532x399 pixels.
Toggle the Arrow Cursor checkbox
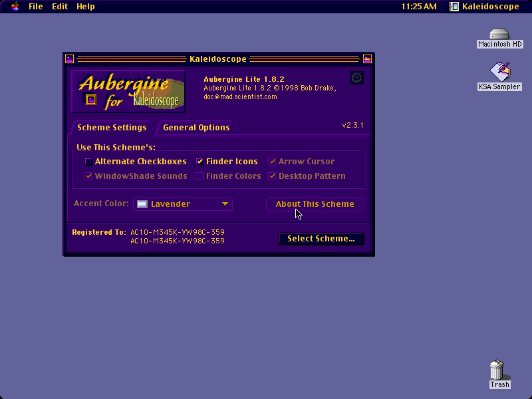[272, 162]
